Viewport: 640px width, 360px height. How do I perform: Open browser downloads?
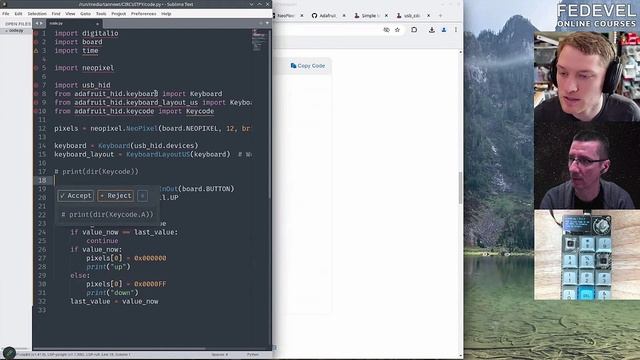coord(431,30)
